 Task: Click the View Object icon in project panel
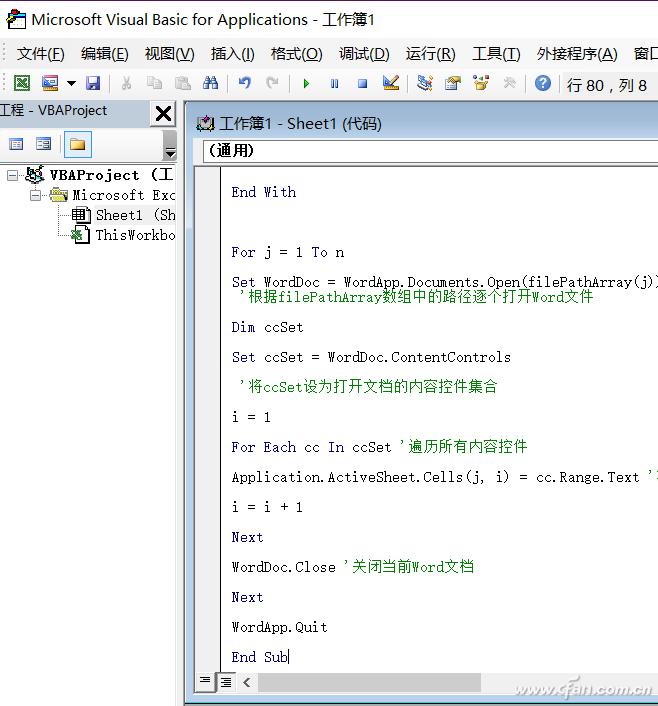tap(44, 144)
